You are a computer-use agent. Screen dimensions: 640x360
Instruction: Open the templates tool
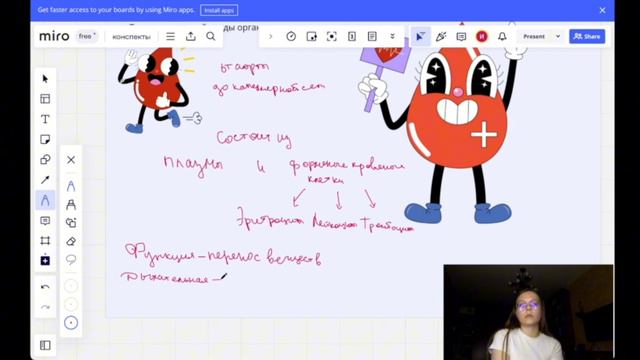(x=45, y=99)
